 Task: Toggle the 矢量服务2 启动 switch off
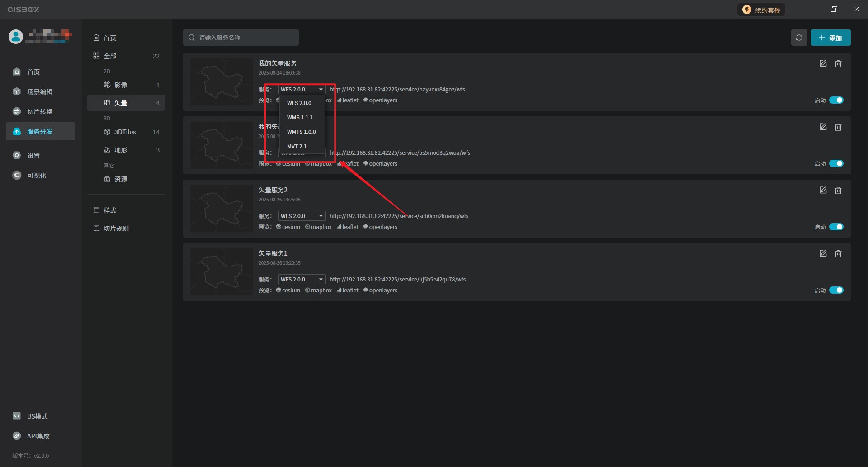(x=836, y=227)
